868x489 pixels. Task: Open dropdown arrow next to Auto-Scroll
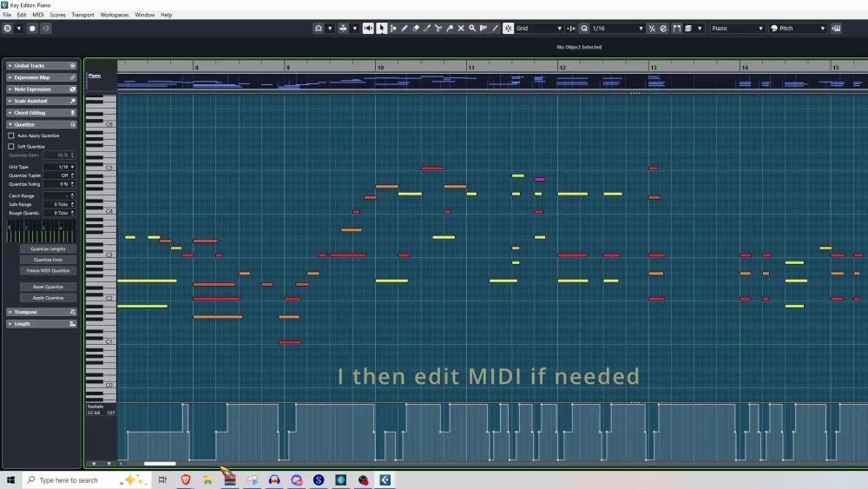[x=355, y=29]
